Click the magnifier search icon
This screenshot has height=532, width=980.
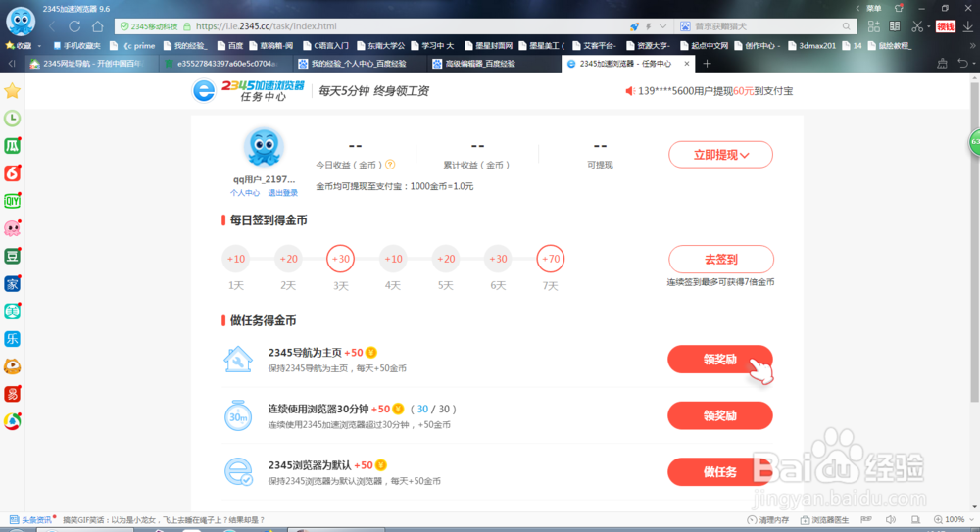click(x=847, y=26)
